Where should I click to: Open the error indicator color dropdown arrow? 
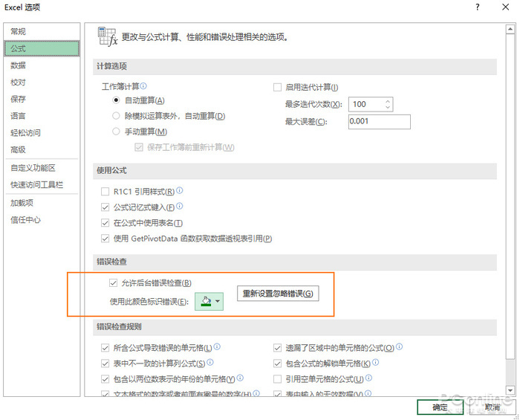point(218,302)
